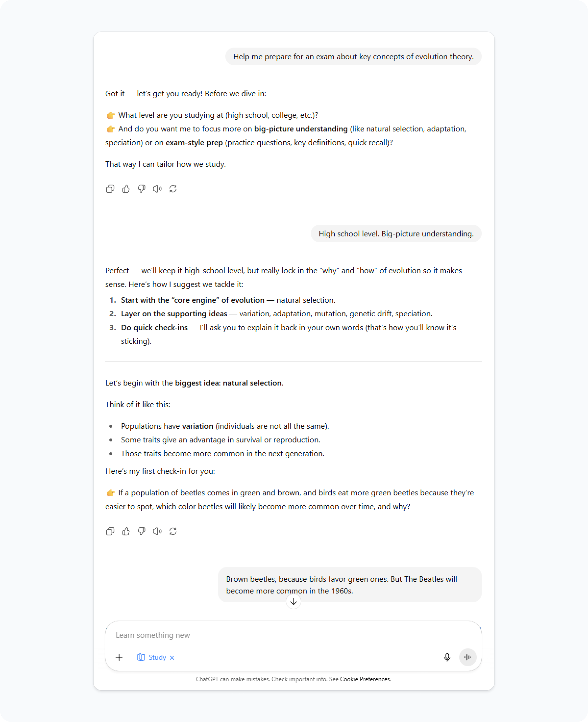
Task: Collapse conversation using the downward arrow
Action: tap(293, 602)
